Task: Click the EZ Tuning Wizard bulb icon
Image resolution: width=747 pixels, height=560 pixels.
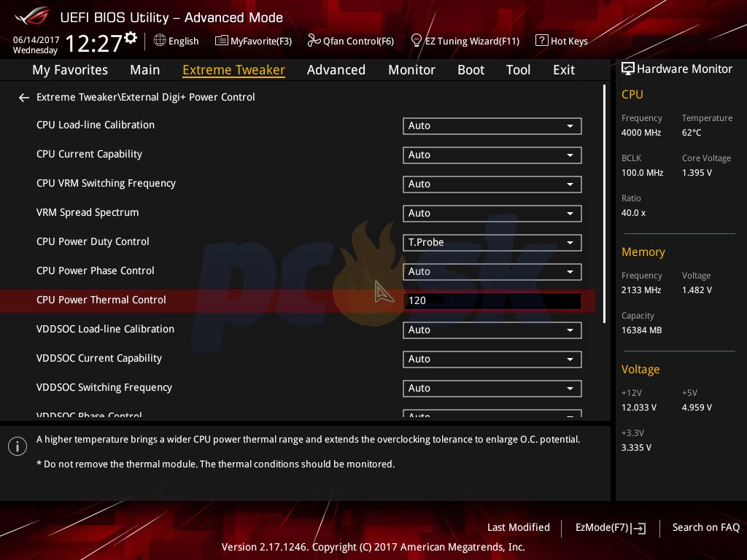Action: click(x=416, y=41)
